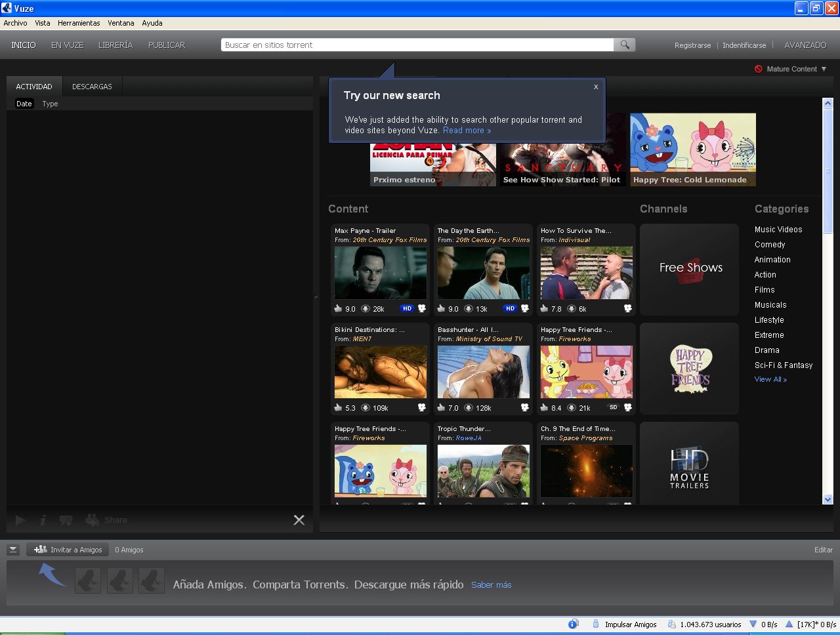Click the Editar link in the friends bar
Image resolution: width=840 pixels, height=635 pixels.
pyautogui.click(x=824, y=550)
